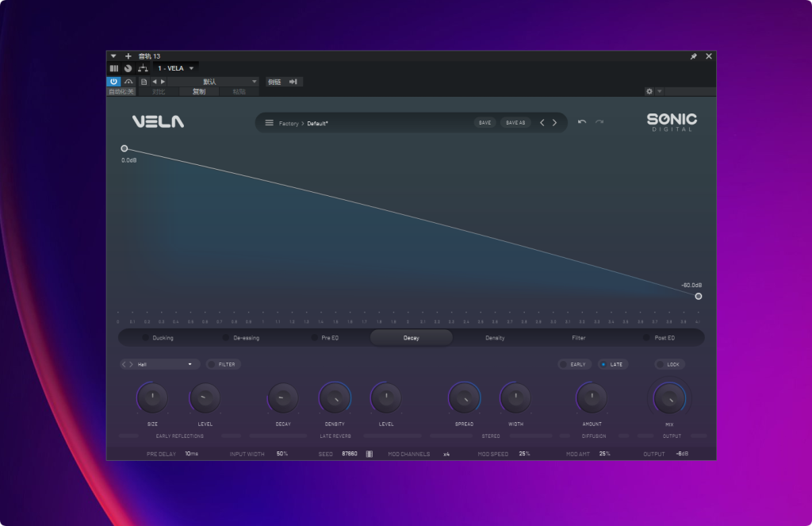Click the stereo SPREAD knob
812x526 pixels.
tap(464, 398)
